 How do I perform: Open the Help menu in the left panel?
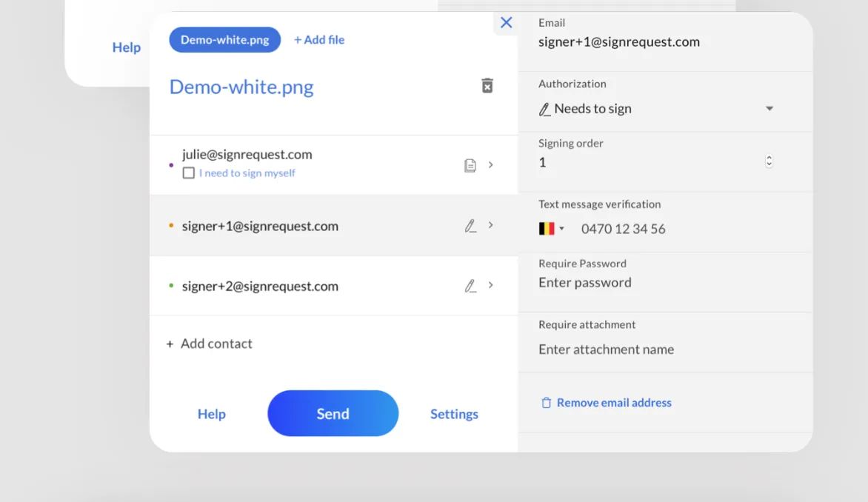coord(126,47)
